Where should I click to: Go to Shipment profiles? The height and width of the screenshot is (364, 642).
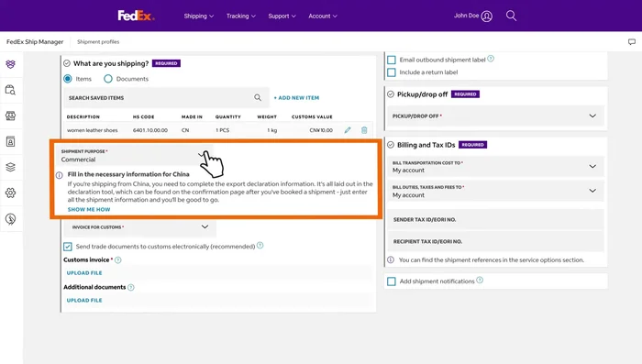click(x=98, y=42)
